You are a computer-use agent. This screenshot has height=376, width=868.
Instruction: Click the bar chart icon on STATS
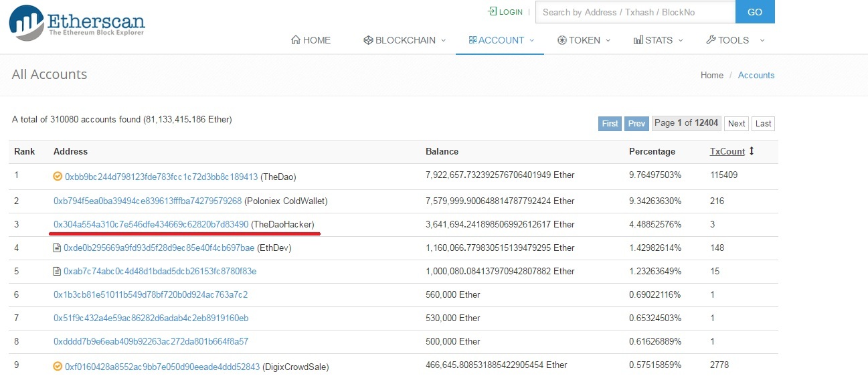pos(638,40)
